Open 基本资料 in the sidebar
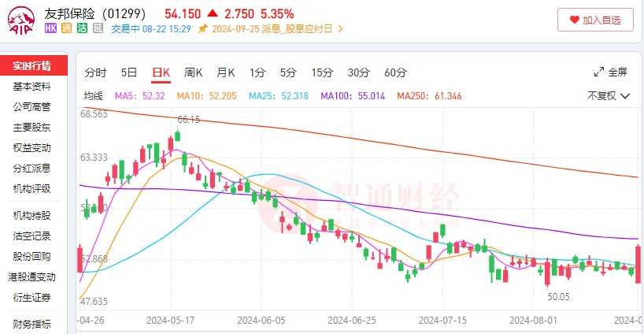 tap(32, 87)
